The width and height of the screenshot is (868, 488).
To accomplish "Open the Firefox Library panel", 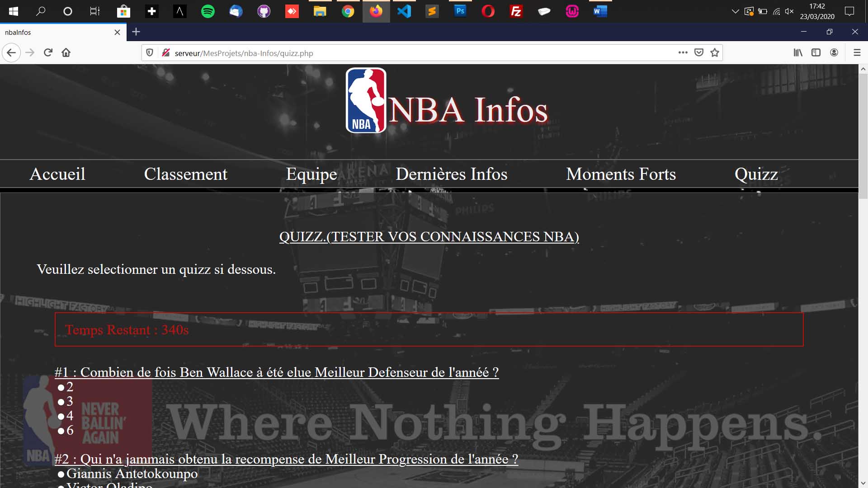I will 798,52.
